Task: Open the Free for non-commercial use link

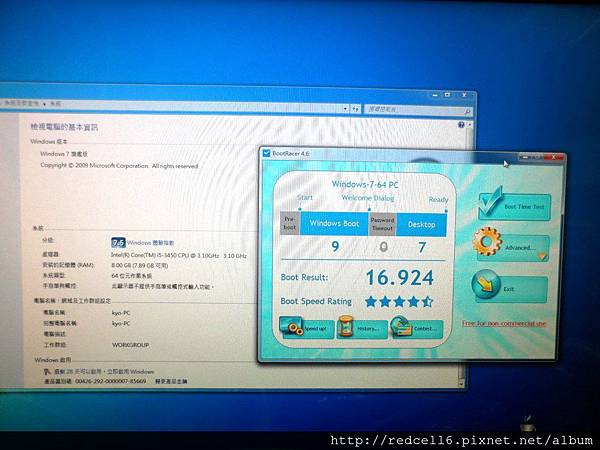Action: pyautogui.click(x=504, y=323)
